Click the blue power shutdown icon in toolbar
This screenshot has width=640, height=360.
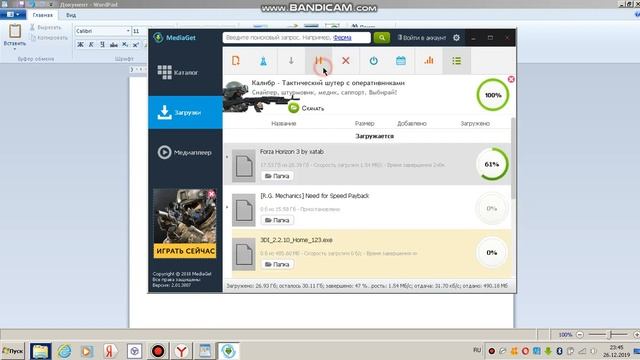pos(373,61)
